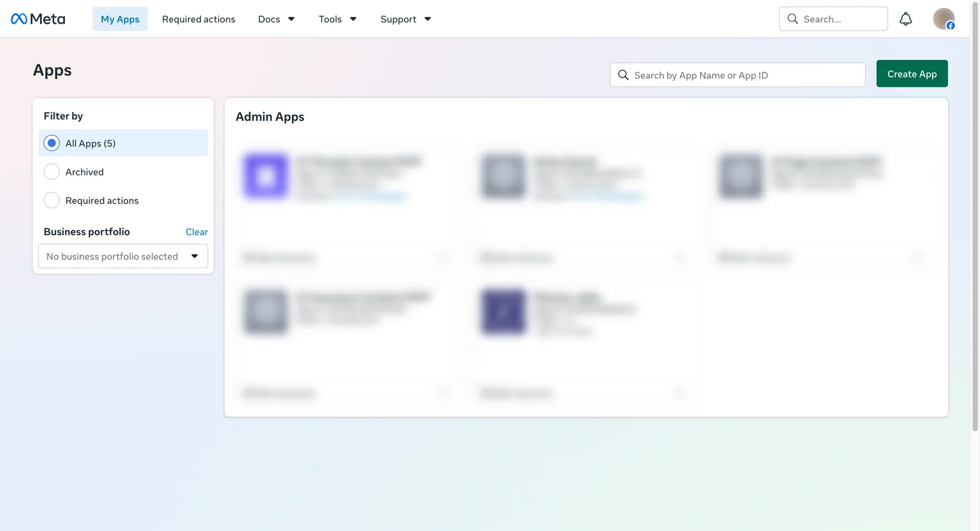Click the page vertical scrollbar
Screen dimensions: 980x531
pyautogui.click(x=975, y=216)
